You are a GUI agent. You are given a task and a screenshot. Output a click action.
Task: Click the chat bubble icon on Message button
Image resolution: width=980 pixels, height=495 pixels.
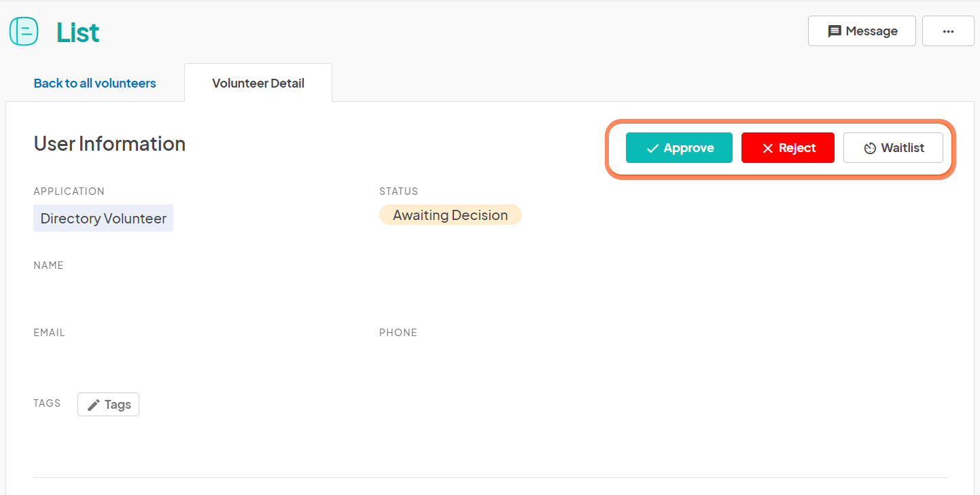[x=836, y=31]
